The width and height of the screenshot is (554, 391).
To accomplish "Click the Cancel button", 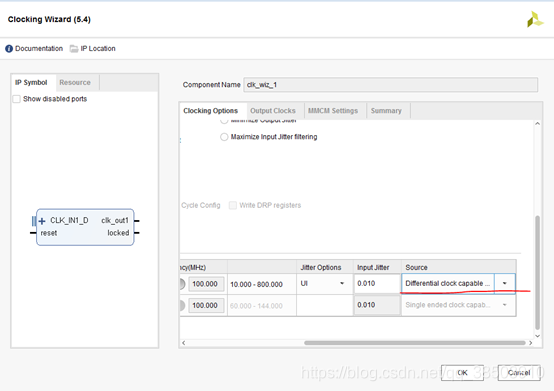I will click(x=519, y=373).
